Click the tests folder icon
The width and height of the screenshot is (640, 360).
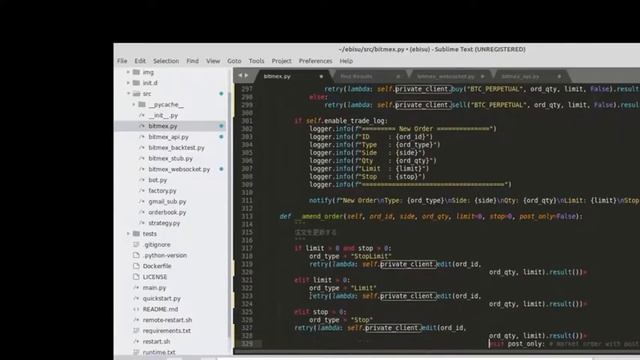click(x=136, y=233)
